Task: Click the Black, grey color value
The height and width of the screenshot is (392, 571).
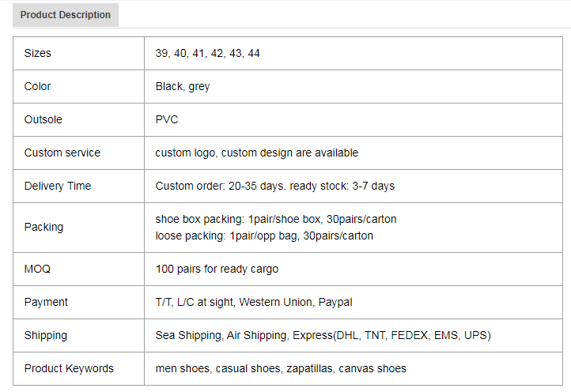Action: coord(183,87)
